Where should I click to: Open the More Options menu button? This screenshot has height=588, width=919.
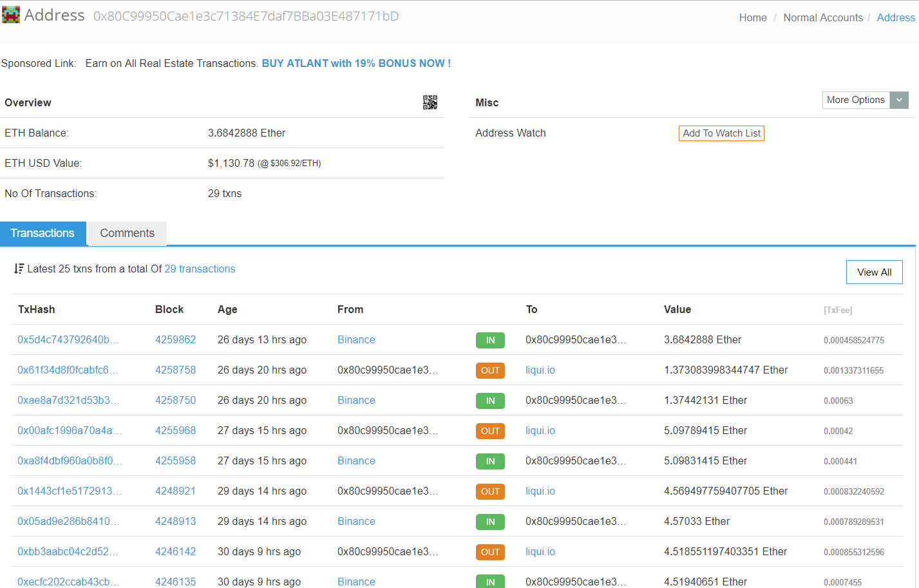856,100
